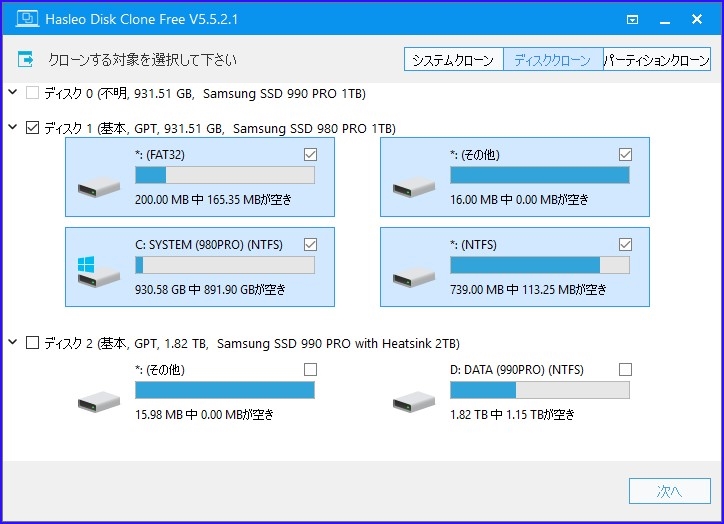The width and height of the screenshot is (724, 524).
Task: Click the クローンする対象を選択して下さい heading
Action: 143,60
